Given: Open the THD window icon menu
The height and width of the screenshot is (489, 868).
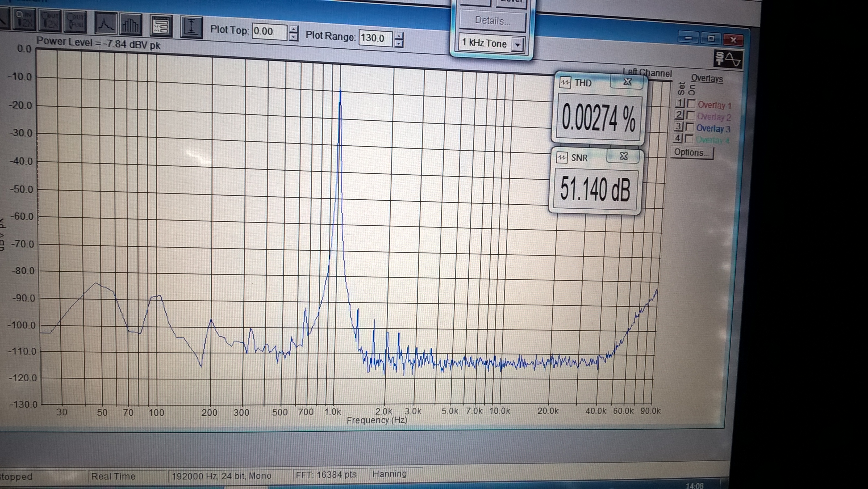Looking at the screenshot, I should point(565,82).
